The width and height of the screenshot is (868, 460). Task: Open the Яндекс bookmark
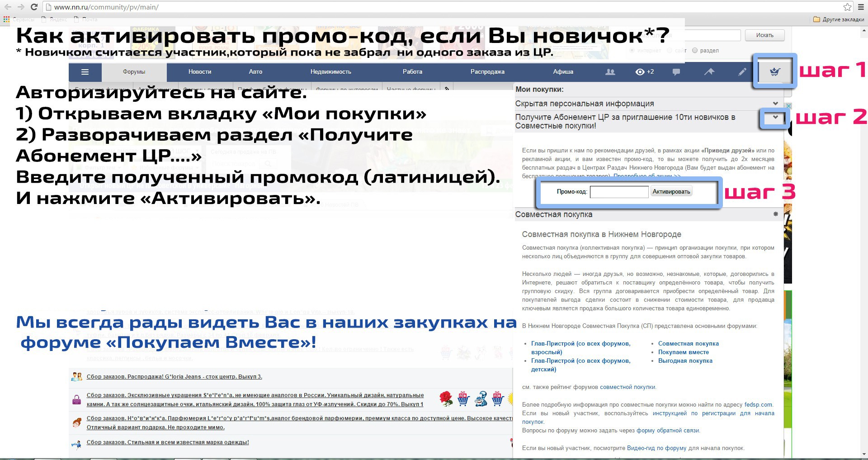[54, 19]
